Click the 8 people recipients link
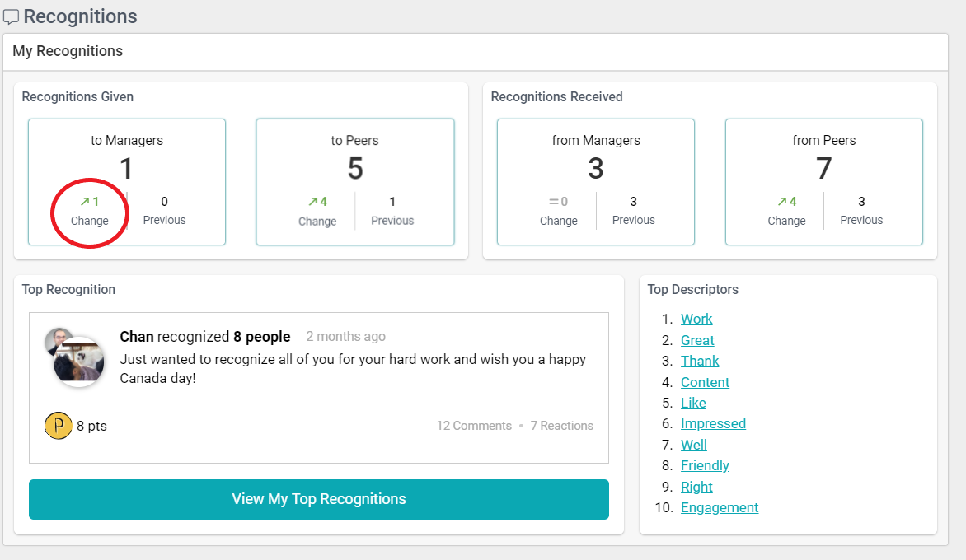Viewport: 966px width, 560px height. (x=261, y=337)
